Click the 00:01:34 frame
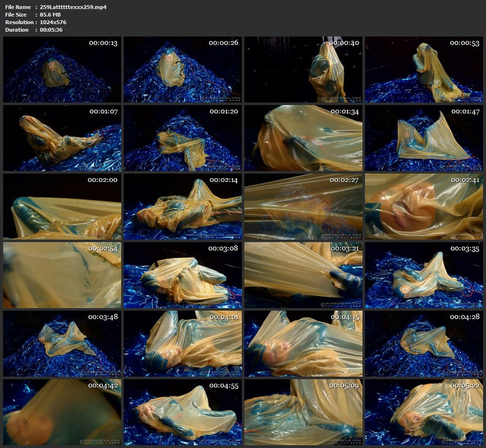486x448 pixels. point(303,138)
